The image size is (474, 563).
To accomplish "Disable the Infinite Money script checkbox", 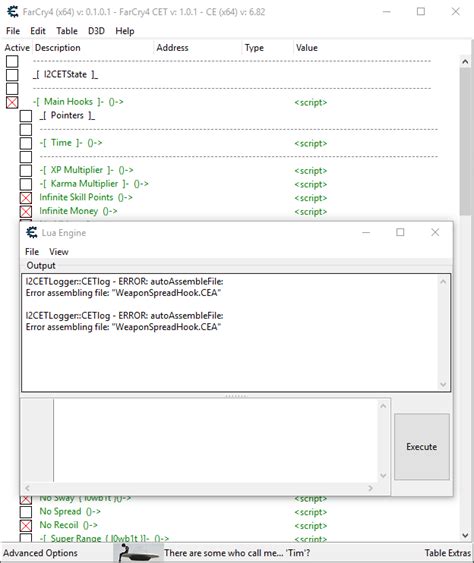I will click(x=26, y=211).
